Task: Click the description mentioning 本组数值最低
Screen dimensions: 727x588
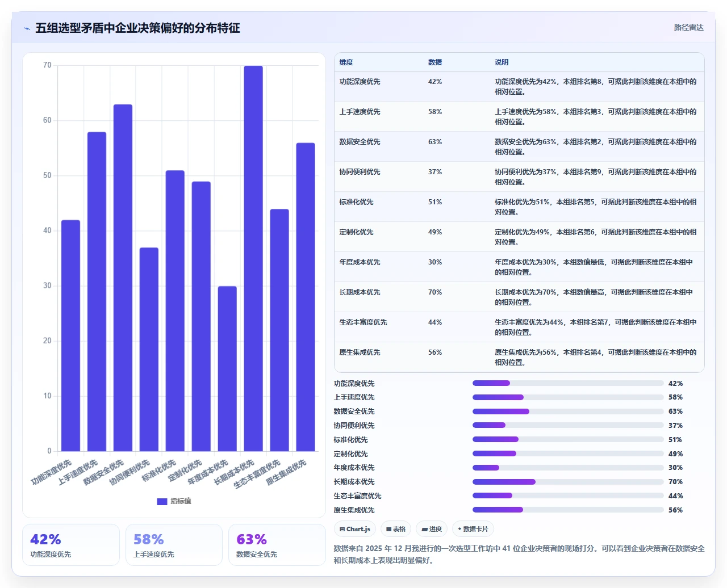Action: point(594,267)
